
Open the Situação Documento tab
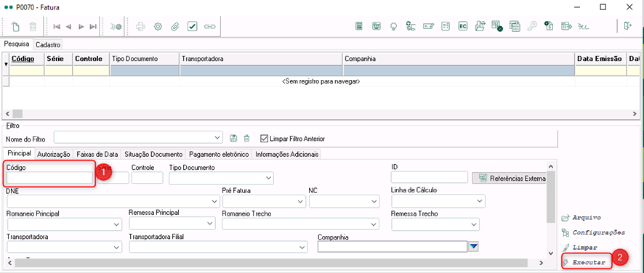tap(153, 155)
